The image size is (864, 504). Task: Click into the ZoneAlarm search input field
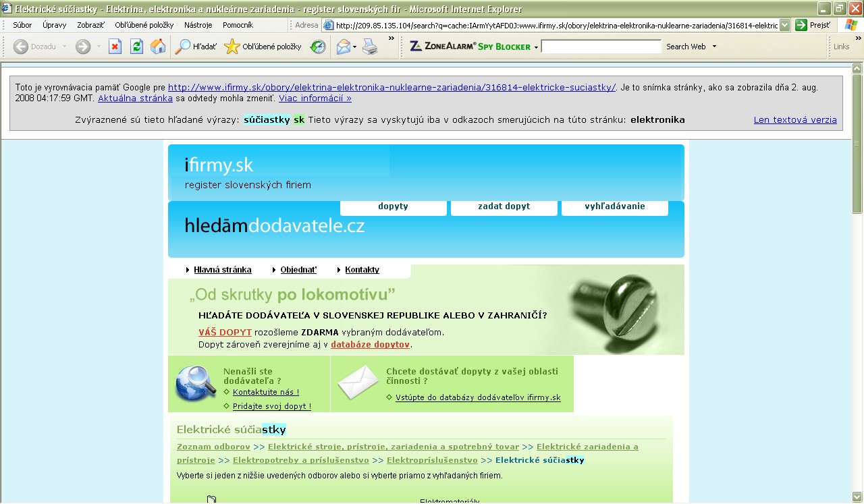tap(601, 47)
